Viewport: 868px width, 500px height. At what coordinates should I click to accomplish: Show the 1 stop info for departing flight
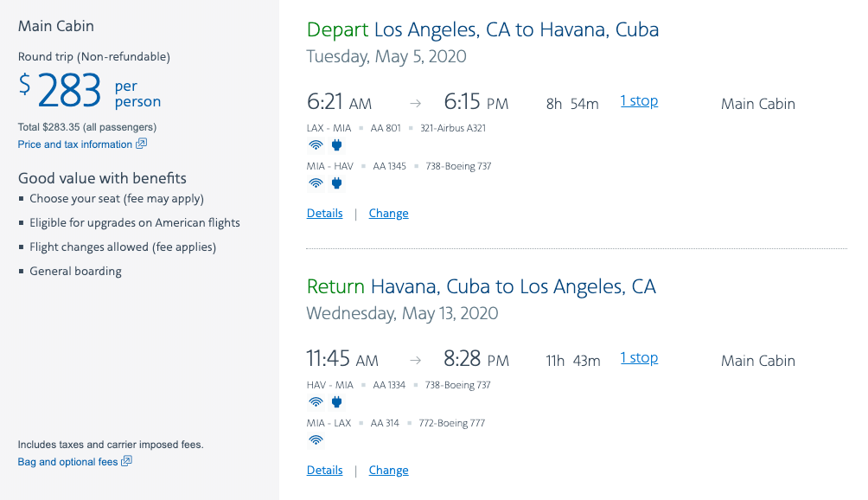click(639, 101)
